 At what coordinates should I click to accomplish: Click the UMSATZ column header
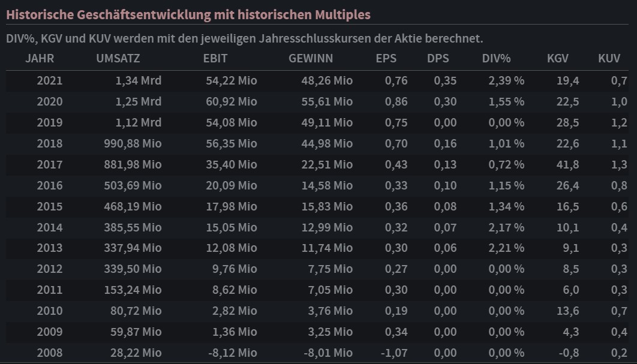click(118, 59)
